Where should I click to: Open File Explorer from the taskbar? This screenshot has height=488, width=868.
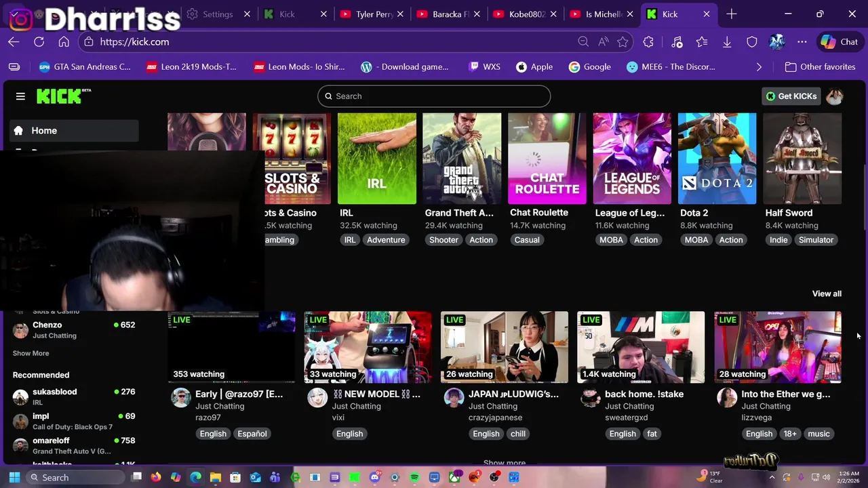[216, 478]
